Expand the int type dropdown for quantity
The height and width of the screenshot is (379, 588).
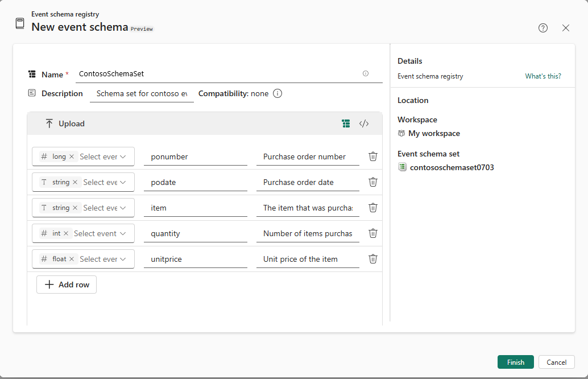tap(123, 233)
